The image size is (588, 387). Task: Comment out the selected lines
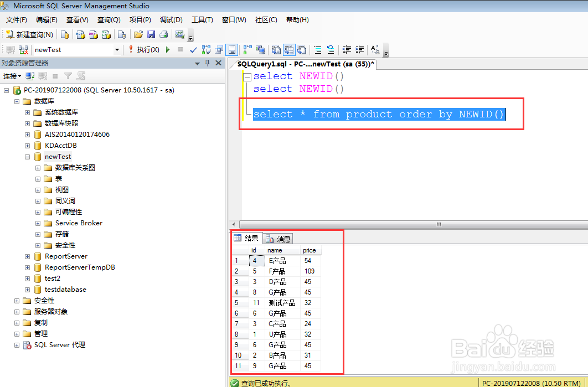point(318,49)
